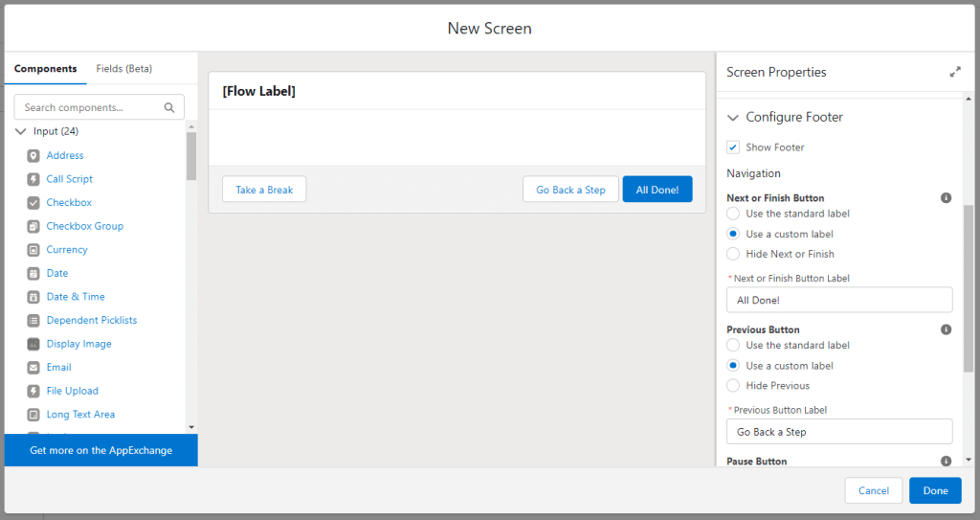Click the Address component icon

[x=33, y=155]
